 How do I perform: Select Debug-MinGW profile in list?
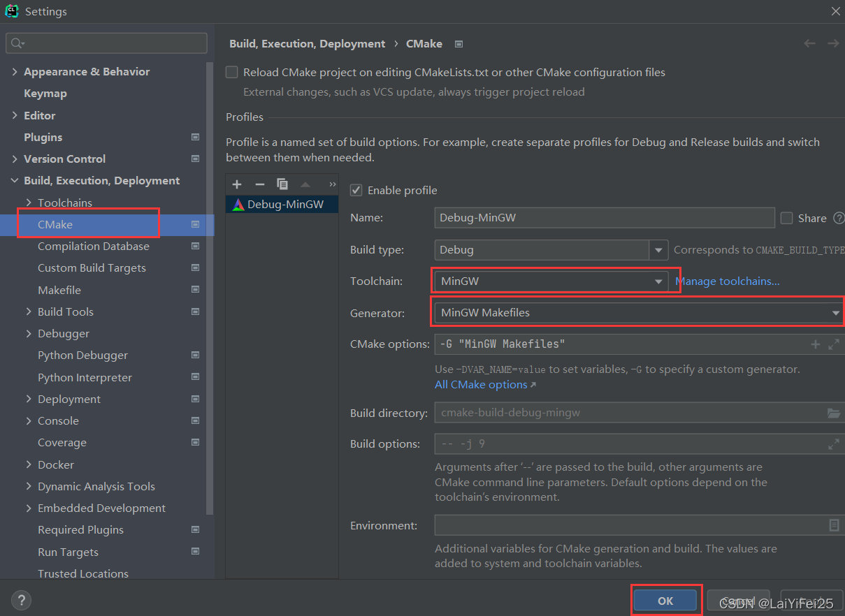coord(282,205)
